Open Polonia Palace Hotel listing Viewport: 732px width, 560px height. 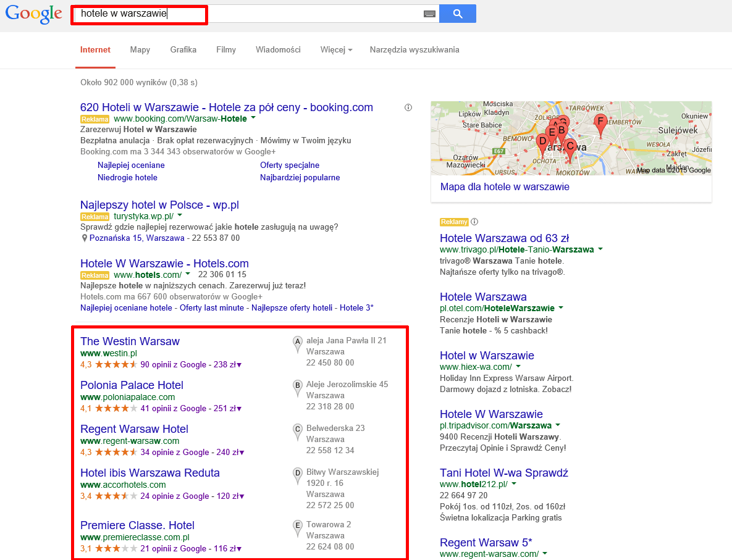point(132,385)
